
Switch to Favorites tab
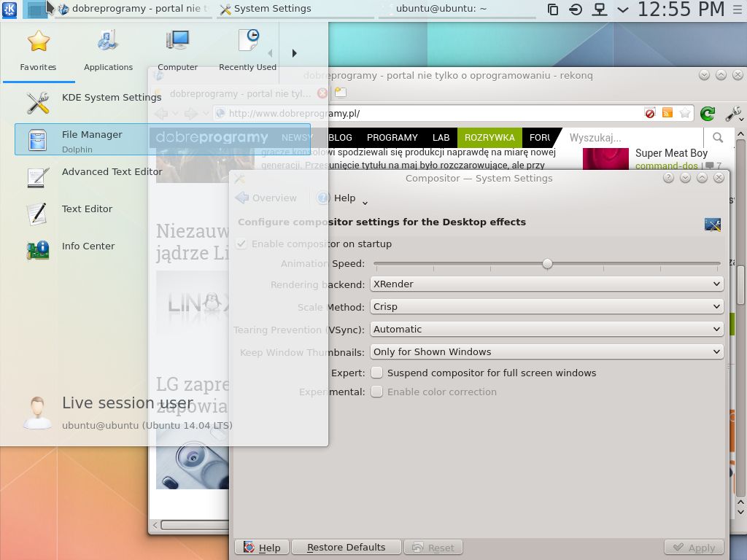38,52
